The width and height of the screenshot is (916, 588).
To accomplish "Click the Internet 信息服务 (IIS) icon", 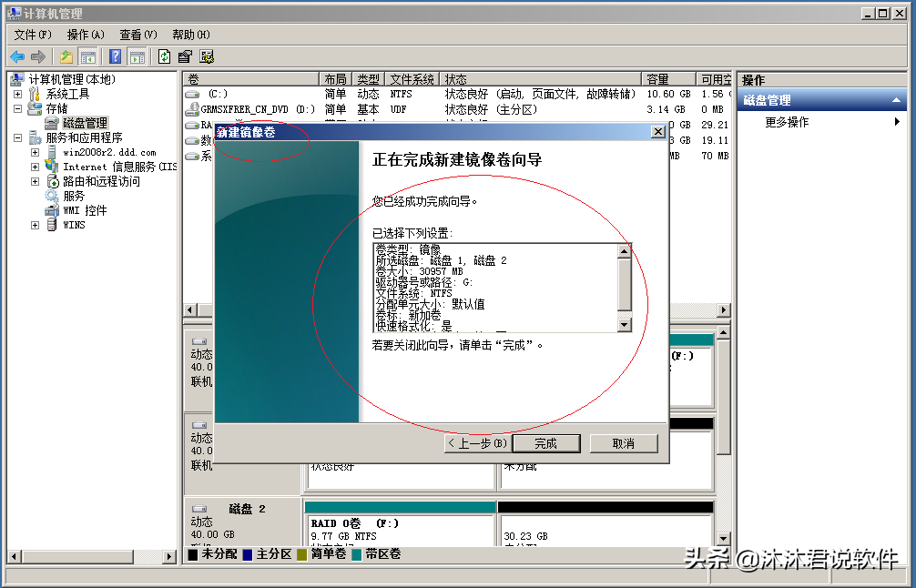I will pyautogui.click(x=51, y=167).
